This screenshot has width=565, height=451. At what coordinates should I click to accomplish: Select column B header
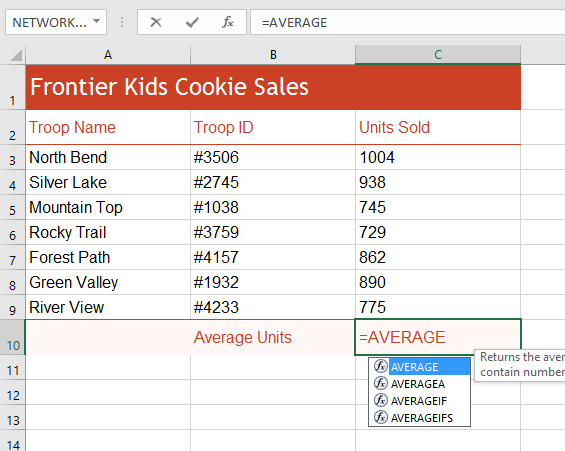click(x=273, y=55)
